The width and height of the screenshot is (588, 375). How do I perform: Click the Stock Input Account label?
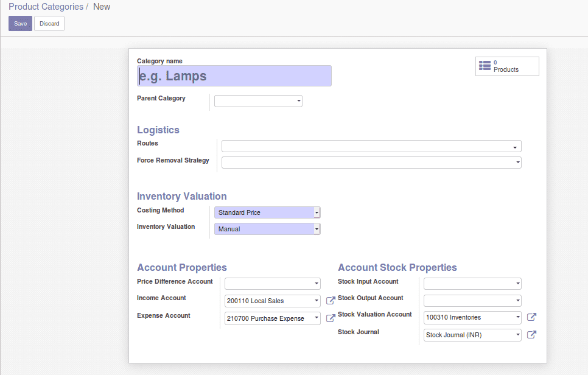368,281
